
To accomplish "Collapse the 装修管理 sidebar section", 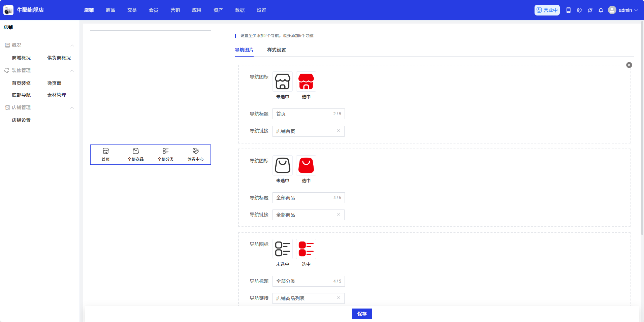I will [x=72, y=70].
